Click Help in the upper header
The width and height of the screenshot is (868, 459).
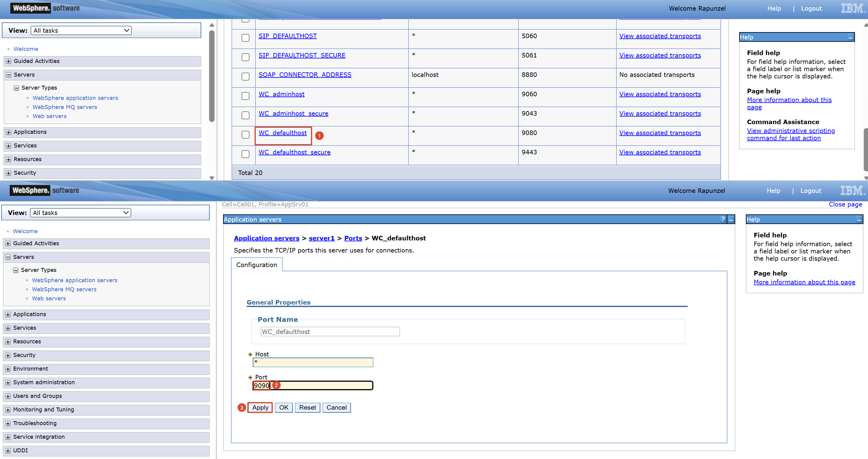pos(774,8)
